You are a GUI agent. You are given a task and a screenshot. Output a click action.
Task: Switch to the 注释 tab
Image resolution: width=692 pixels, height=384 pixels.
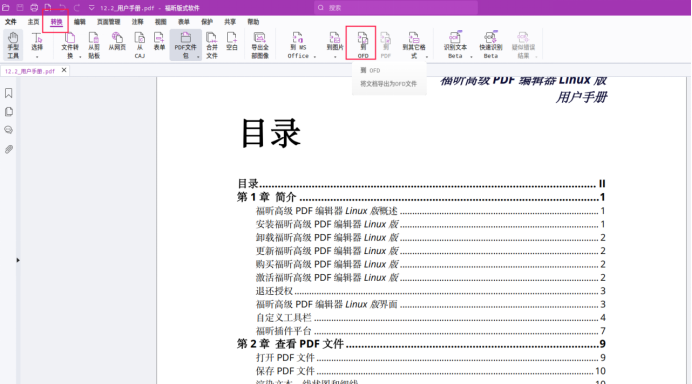click(138, 22)
